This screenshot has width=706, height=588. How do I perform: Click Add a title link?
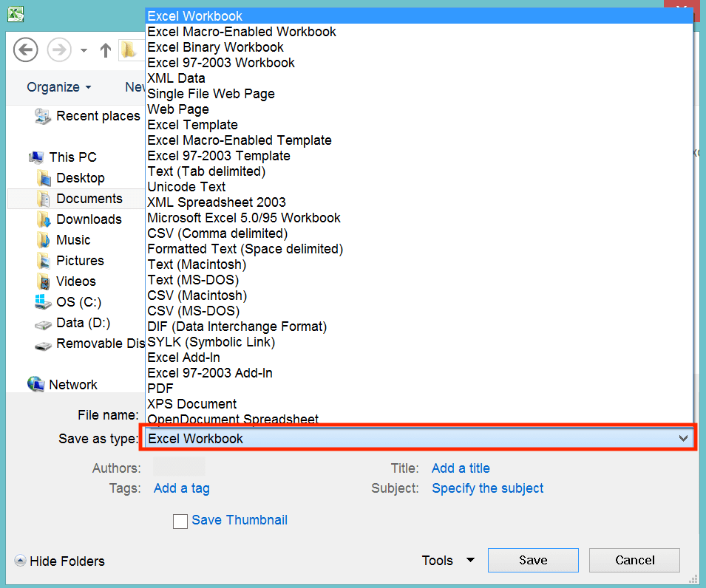[x=461, y=468]
